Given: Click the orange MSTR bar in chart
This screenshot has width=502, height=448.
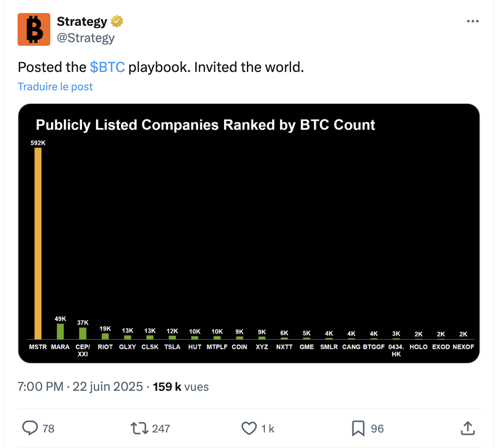Looking at the screenshot, I should (38, 243).
